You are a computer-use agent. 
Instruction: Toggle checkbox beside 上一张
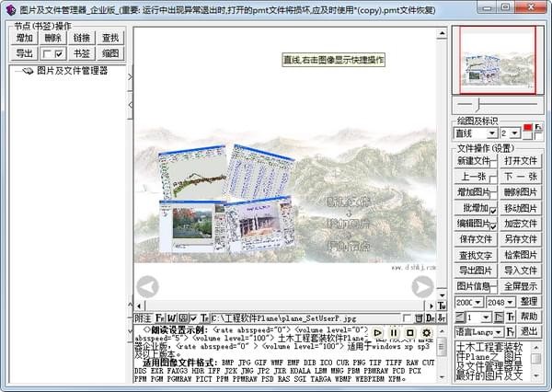[x=493, y=179]
